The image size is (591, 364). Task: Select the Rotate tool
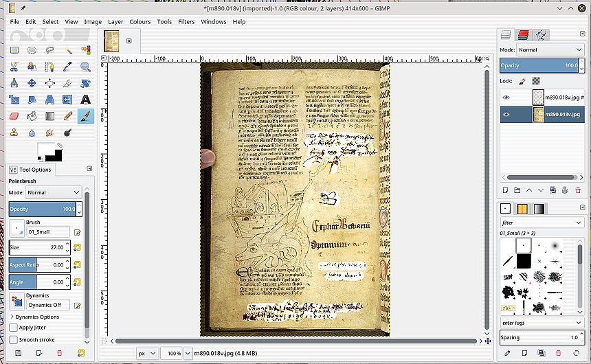click(86, 83)
